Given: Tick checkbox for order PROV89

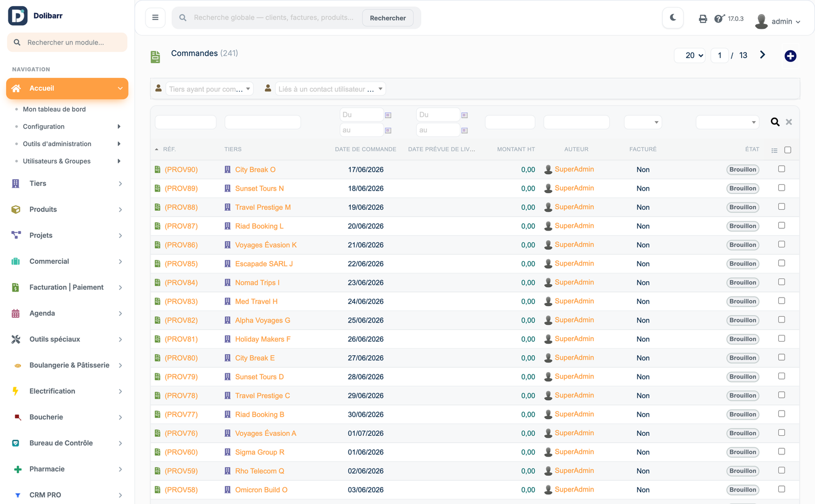Looking at the screenshot, I should pos(782,188).
